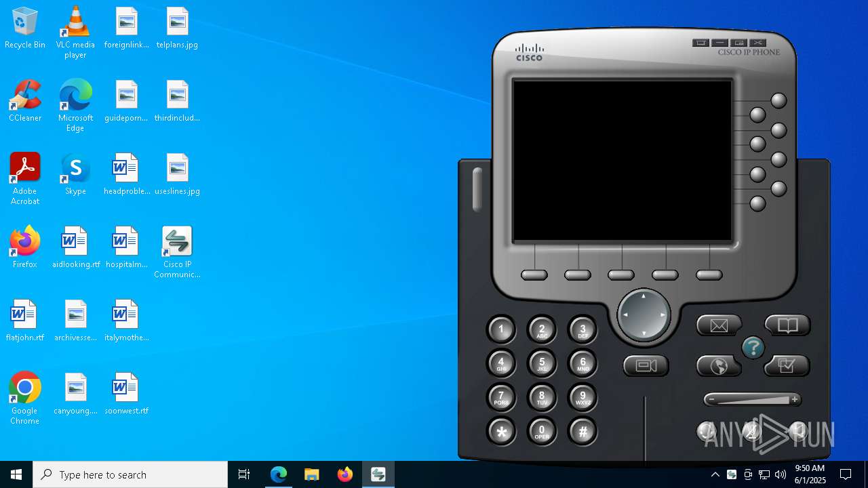Screen dimensions: 868x488
Task: Open the system tray volume icon
Action: pyautogui.click(x=781, y=474)
